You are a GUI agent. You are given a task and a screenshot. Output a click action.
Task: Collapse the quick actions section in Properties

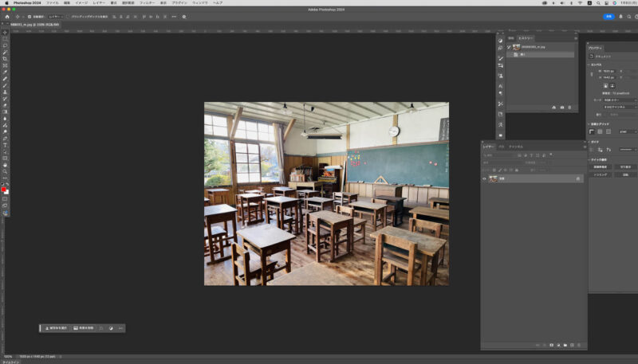coord(589,159)
